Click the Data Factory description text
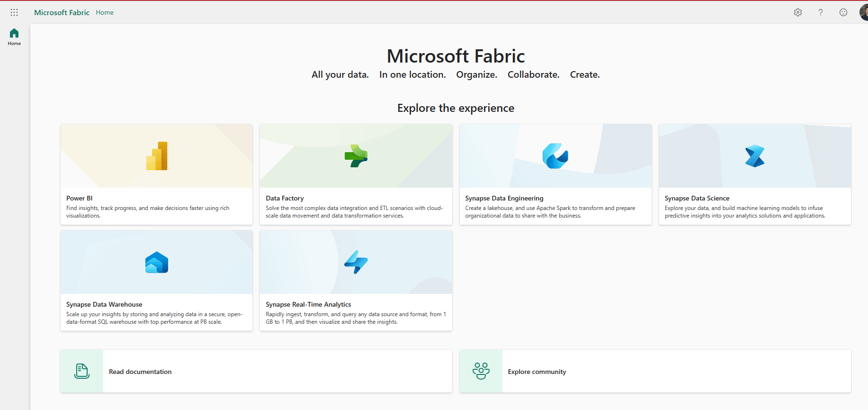This screenshot has height=410, width=868. [354, 212]
